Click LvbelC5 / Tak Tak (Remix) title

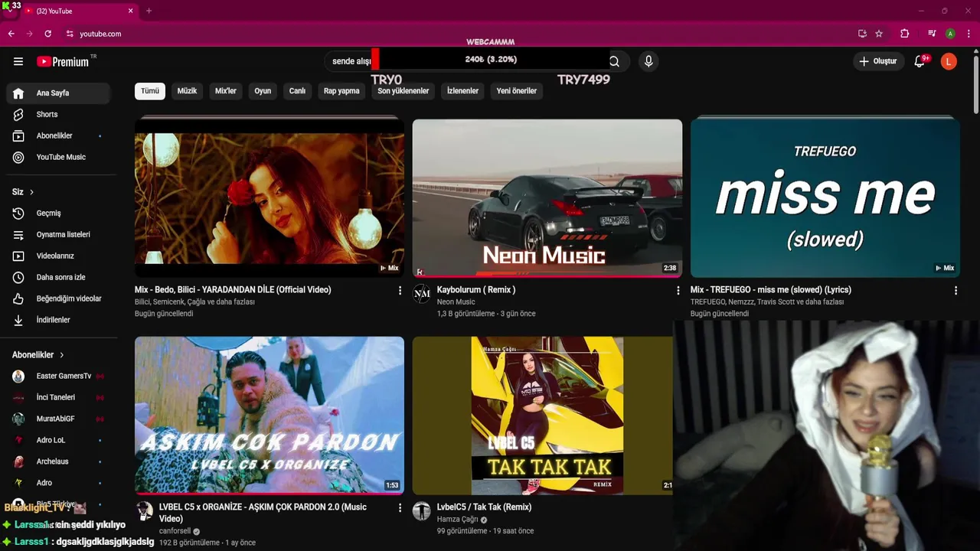484,507
